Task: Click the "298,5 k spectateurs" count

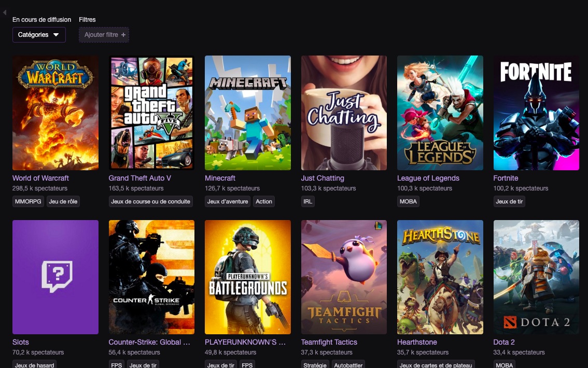Action: (40, 188)
